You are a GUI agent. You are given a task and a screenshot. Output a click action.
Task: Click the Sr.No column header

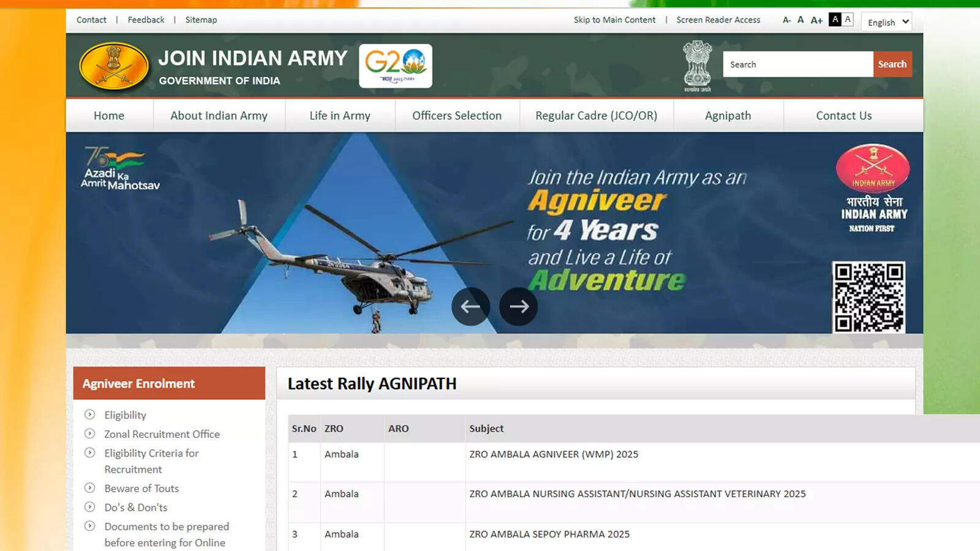click(304, 429)
